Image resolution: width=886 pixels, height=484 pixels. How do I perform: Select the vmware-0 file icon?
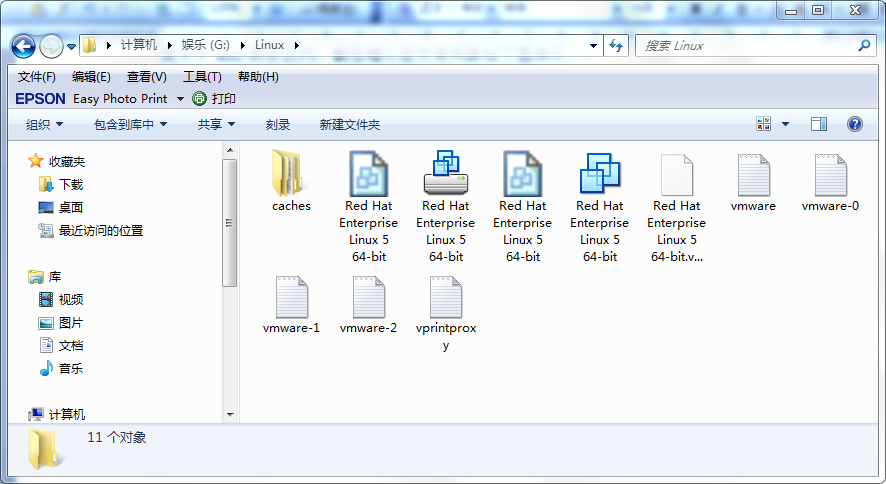pyautogui.click(x=830, y=175)
